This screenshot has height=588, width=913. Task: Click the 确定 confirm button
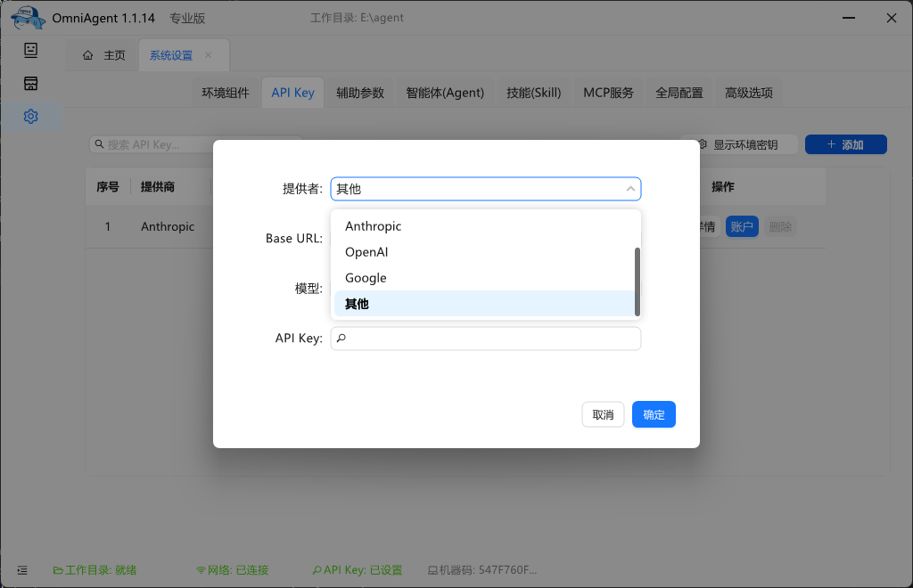click(654, 414)
